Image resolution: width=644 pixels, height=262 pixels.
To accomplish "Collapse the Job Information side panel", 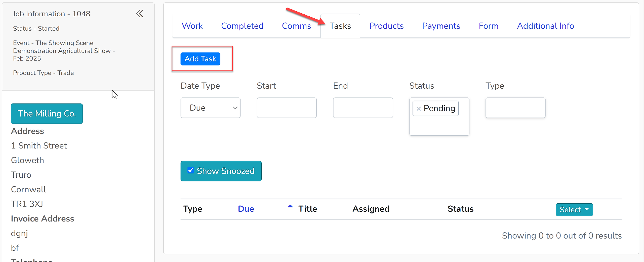I will (x=140, y=14).
